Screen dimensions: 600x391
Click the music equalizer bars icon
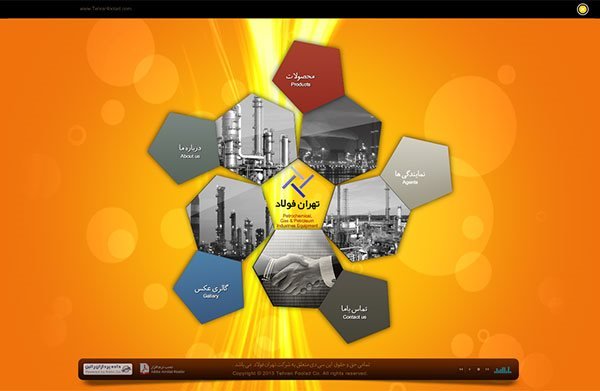503,370
